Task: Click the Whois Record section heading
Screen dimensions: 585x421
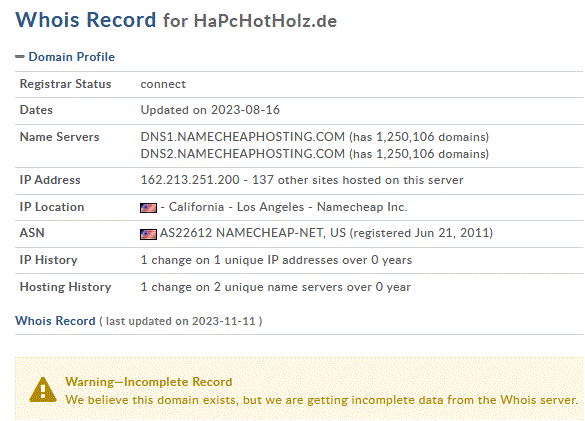Action: [55, 321]
